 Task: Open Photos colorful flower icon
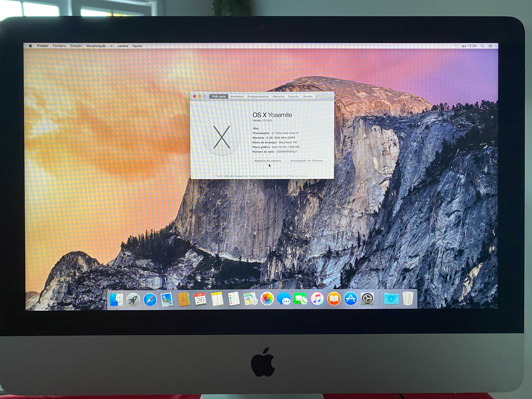pos(267,299)
